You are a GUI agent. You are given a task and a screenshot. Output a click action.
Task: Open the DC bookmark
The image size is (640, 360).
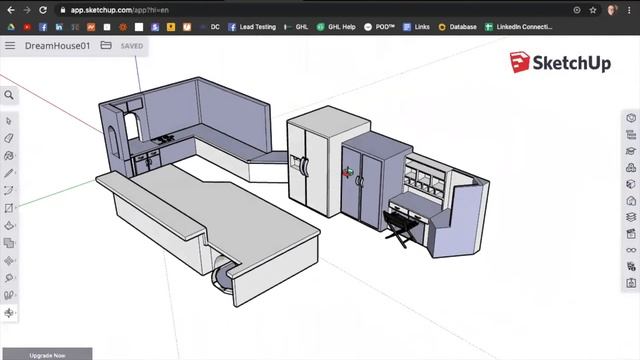coord(210,27)
